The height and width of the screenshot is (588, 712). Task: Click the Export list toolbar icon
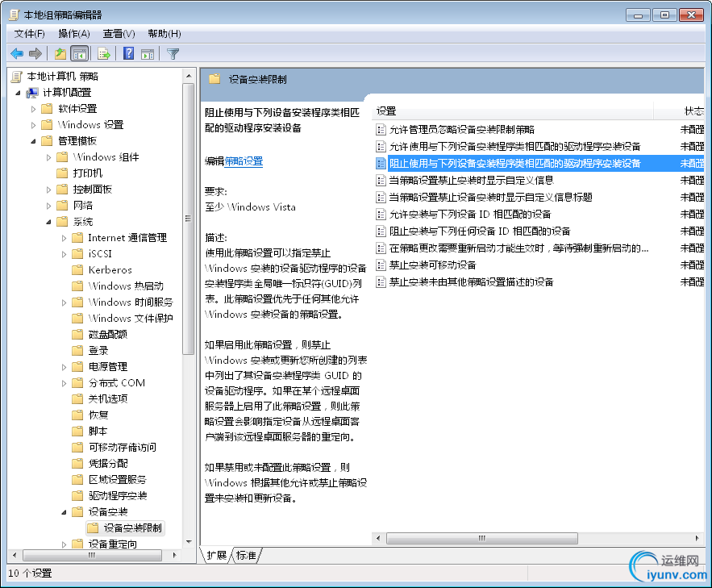coord(103,53)
